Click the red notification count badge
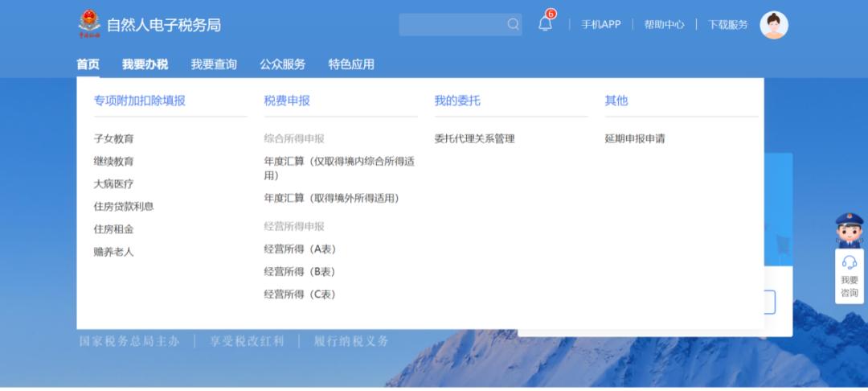The image size is (868, 391). click(551, 14)
